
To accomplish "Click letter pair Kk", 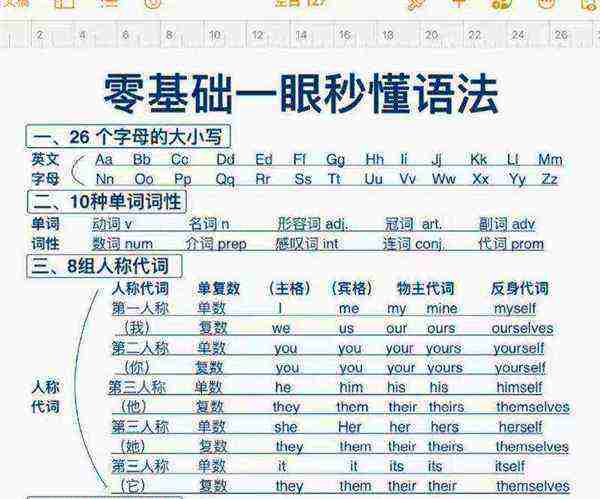I will (478, 159).
